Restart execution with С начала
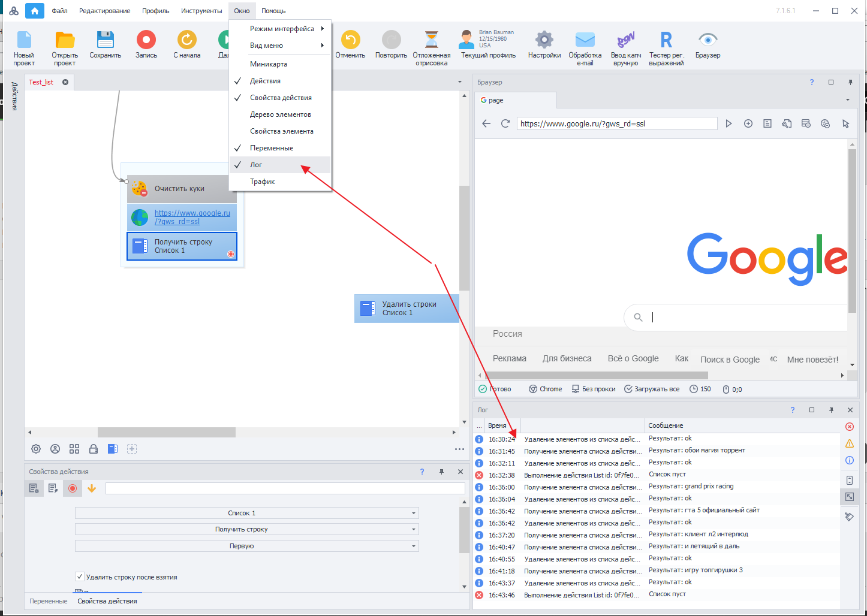This screenshot has height=616, width=867. [x=187, y=45]
